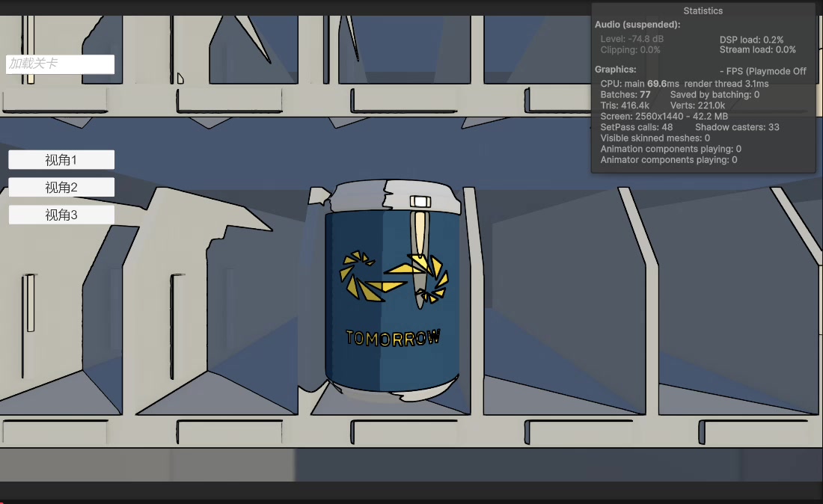Click the yellow infinity logo on the can
This screenshot has height=504, width=823.
point(393,277)
